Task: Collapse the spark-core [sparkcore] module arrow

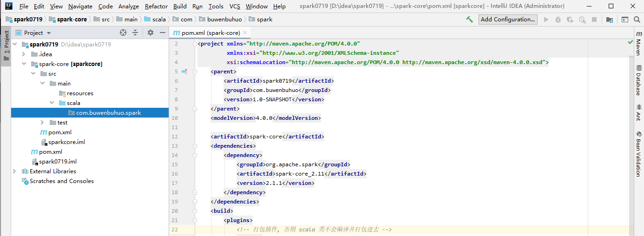Action: [x=24, y=64]
